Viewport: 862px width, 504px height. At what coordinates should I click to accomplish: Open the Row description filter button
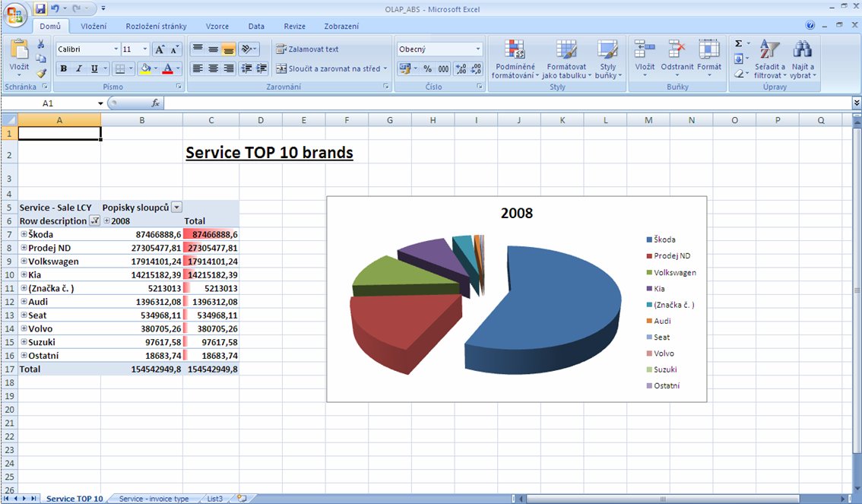point(94,221)
